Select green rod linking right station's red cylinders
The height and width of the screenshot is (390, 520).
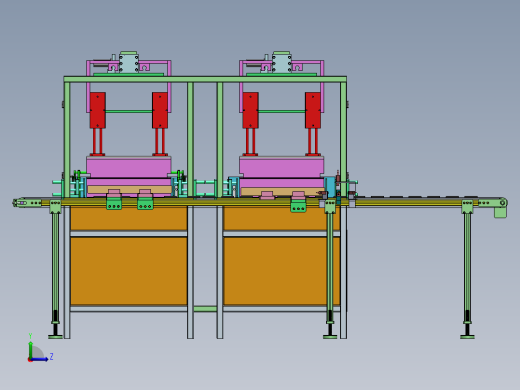click(x=282, y=111)
